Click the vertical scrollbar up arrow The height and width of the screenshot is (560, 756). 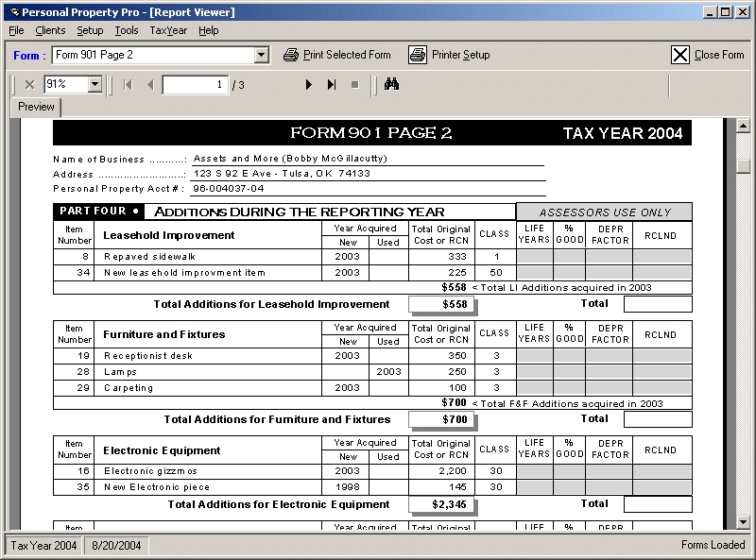pos(743,127)
